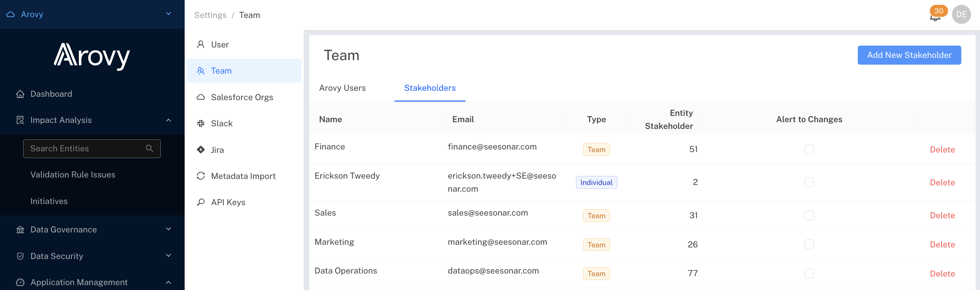Click the API Keys key icon
This screenshot has height=290, width=980.
[x=201, y=202]
